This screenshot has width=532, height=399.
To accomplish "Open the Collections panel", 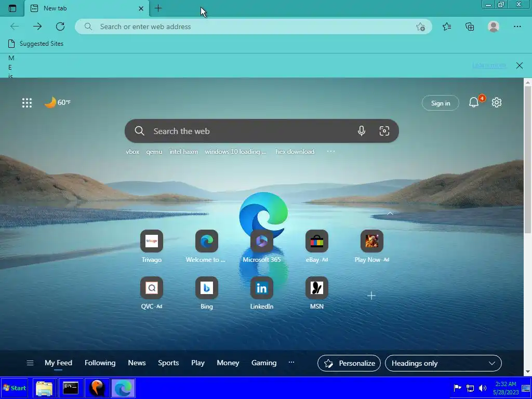I will tap(470, 26).
